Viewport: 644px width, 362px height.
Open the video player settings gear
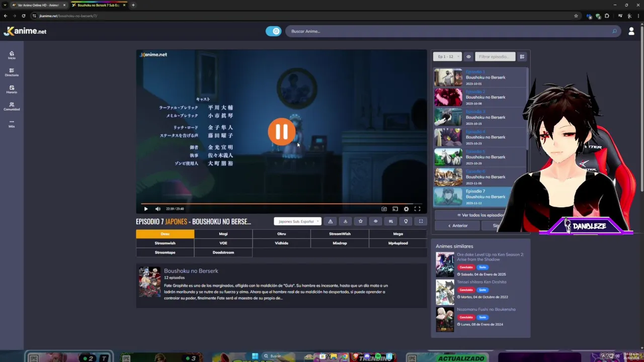click(x=406, y=209)
